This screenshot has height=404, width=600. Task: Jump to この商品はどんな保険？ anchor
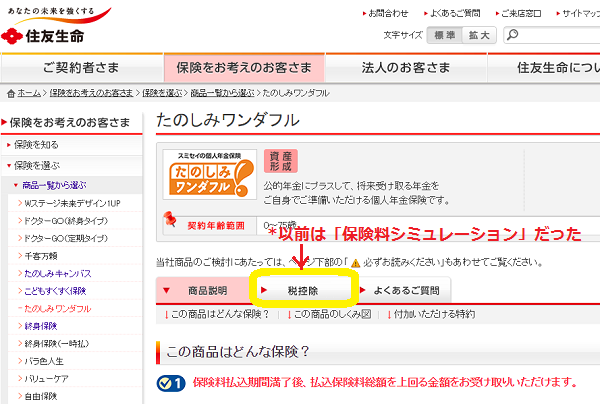tap(220, 314)
